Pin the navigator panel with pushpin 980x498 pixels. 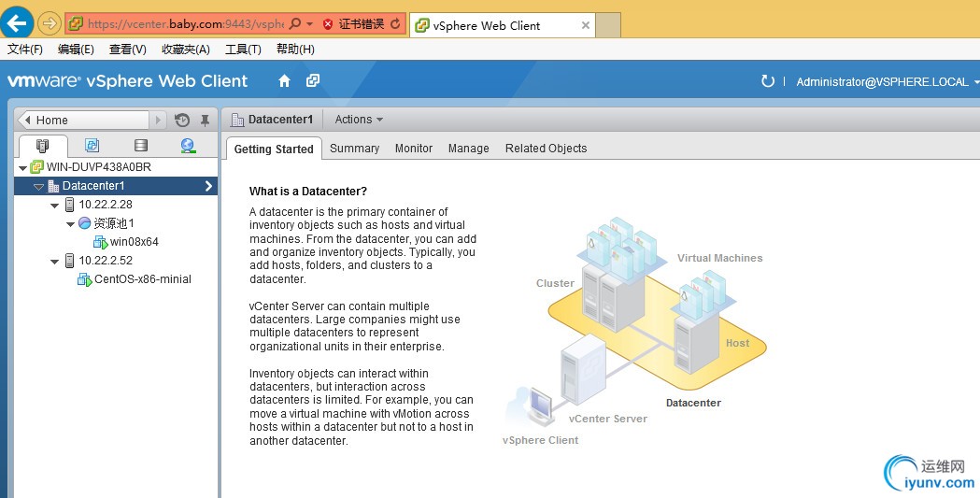pos(205,120)
